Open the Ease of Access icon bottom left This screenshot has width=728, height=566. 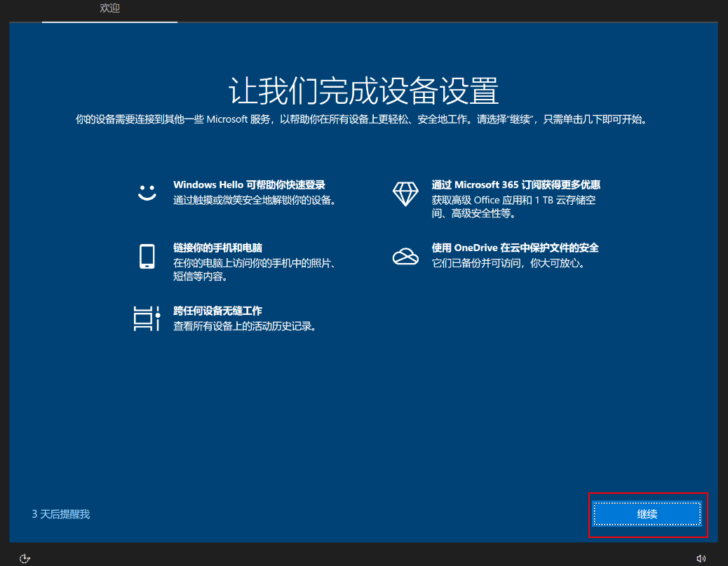point(25,557)
